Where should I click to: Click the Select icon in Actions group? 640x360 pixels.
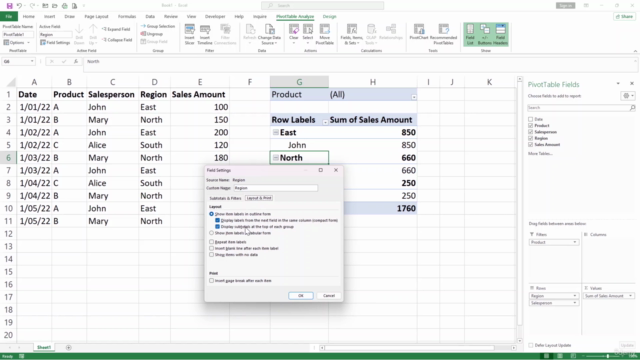[308, 34]
